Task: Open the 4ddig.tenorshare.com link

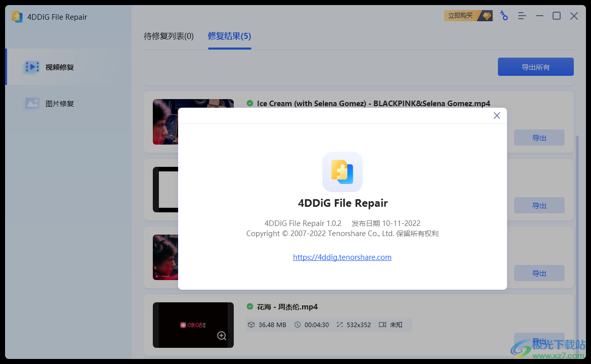Action: pyautogui.click(x=342, y=257)
